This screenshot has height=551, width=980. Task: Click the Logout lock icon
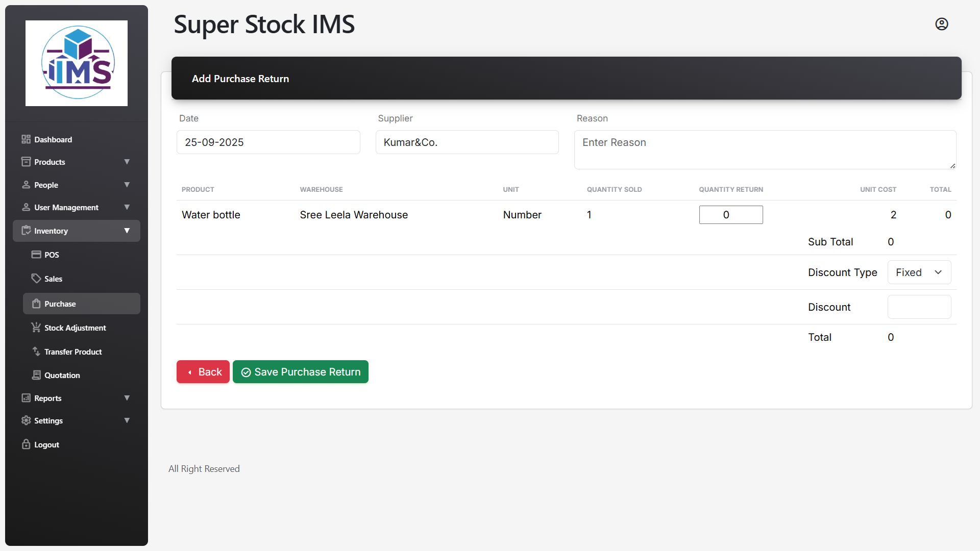26,444
